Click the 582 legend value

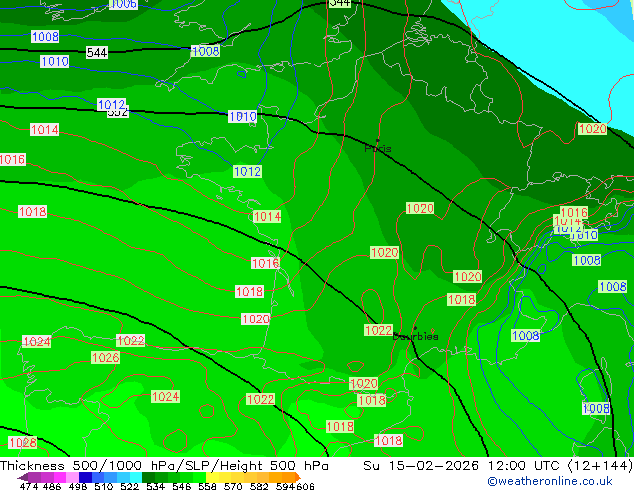tap(259, 486)
